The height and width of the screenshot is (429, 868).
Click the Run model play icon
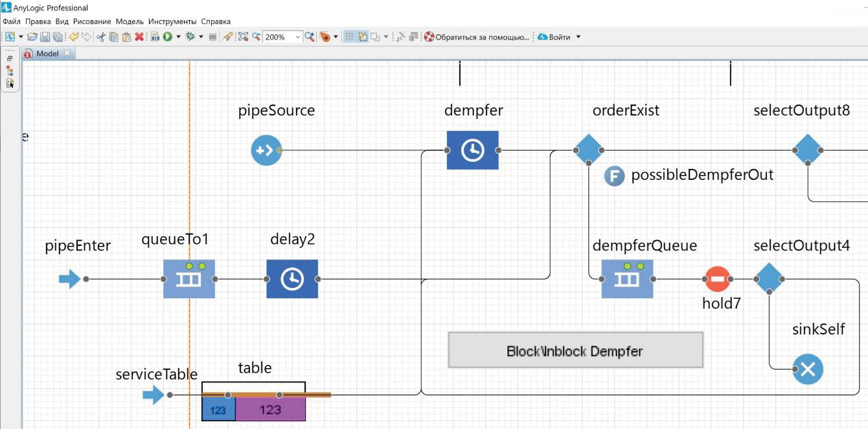click(x=168, y=37)
